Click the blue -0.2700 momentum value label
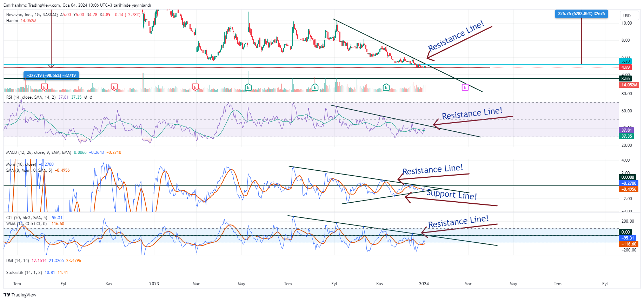 tap(629, 183)
